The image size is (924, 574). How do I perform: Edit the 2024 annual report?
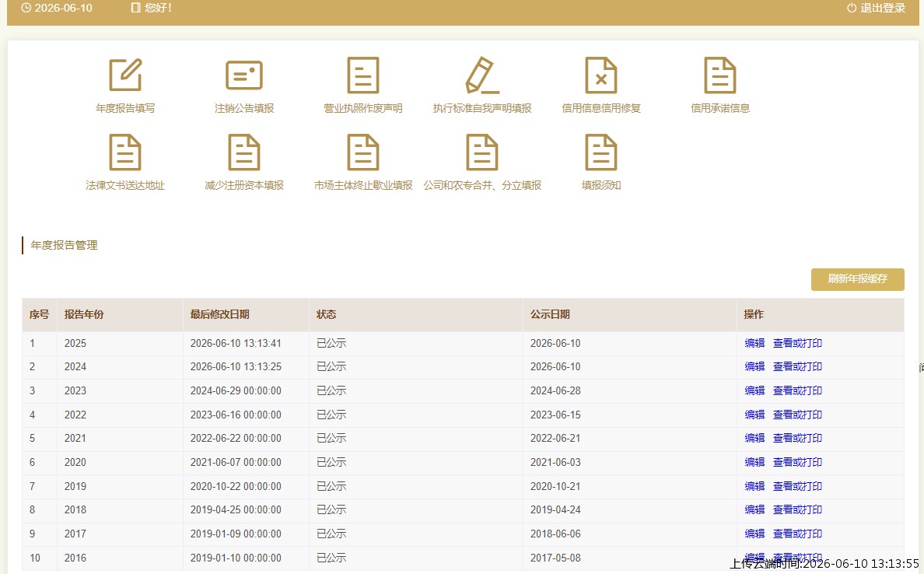(754, 366)
